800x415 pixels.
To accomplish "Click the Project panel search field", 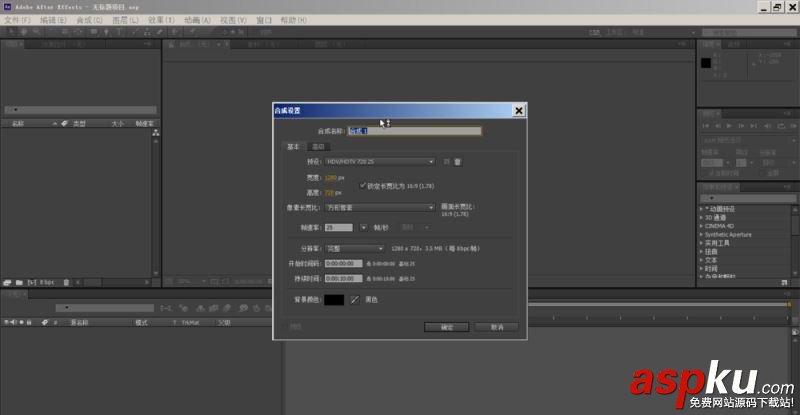I will 81,110.
